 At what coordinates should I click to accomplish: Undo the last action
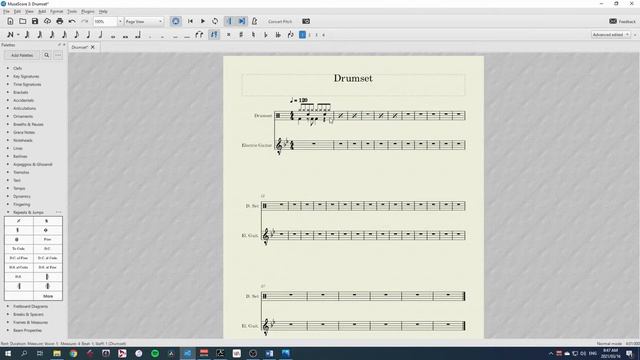click(72, 21)
